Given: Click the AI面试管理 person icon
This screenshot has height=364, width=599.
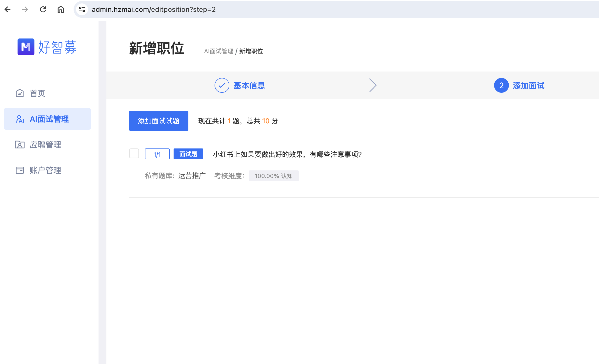Looking at the screenshot, I should 20,119.
